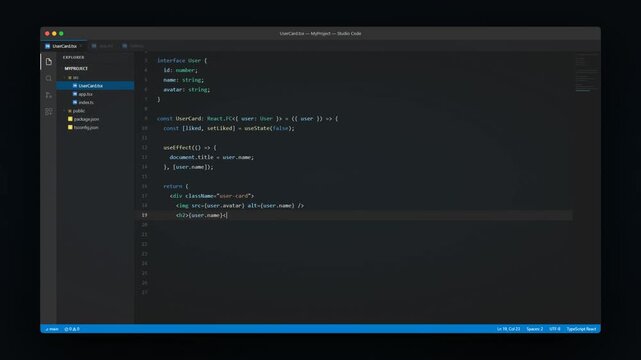This screenshot has width=641, height=360.
Task: Collapse the MYPROJECT section header
Action: 76,69
